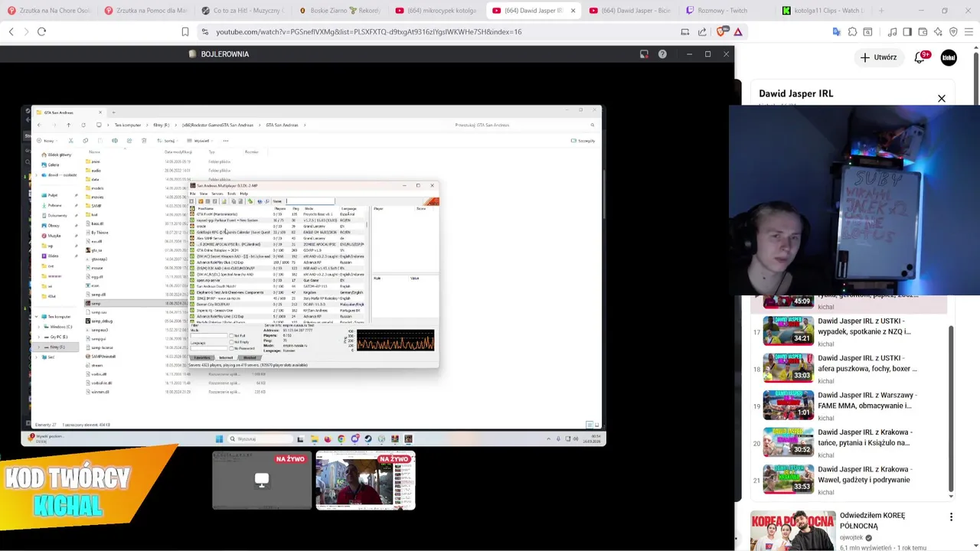Click the delete trash icon in Explorer toolbar
The width and height of the screenshot is (980, 551).
[144, 141]
